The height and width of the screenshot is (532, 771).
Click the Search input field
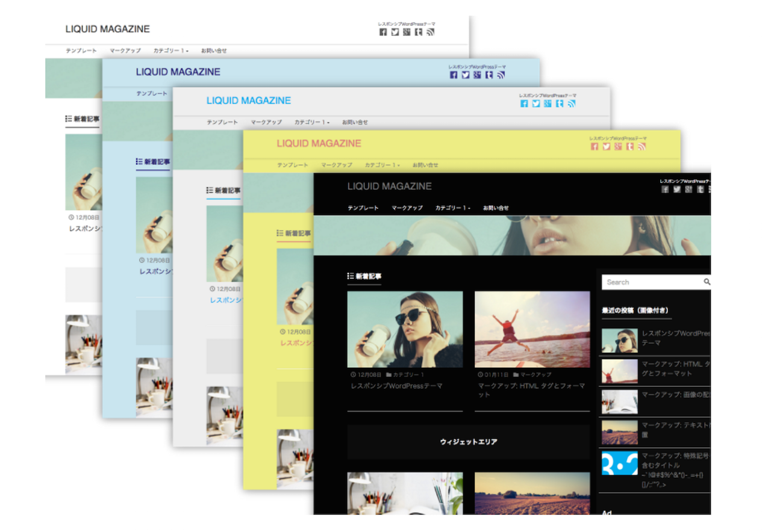click(652, 282)
